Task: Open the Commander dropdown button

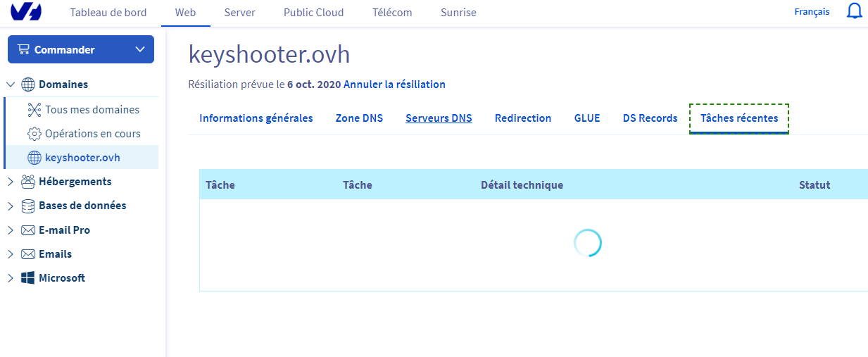Action: (80, 49)
